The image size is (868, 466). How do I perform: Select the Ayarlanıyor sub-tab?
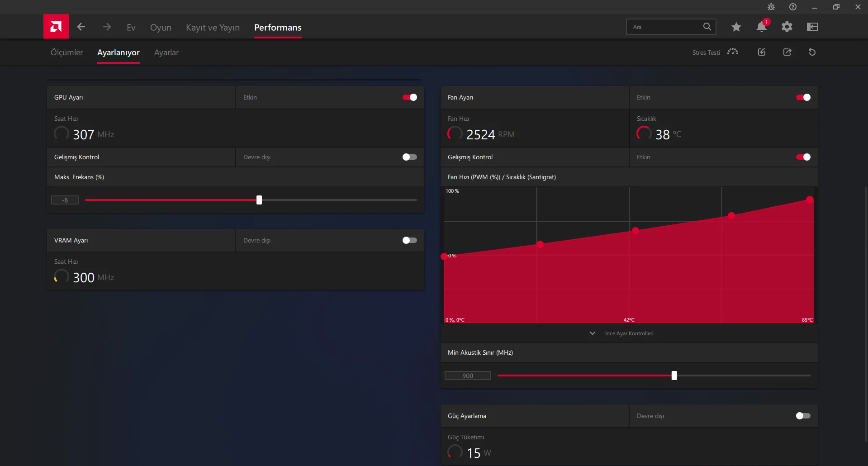tap(119, 52)
